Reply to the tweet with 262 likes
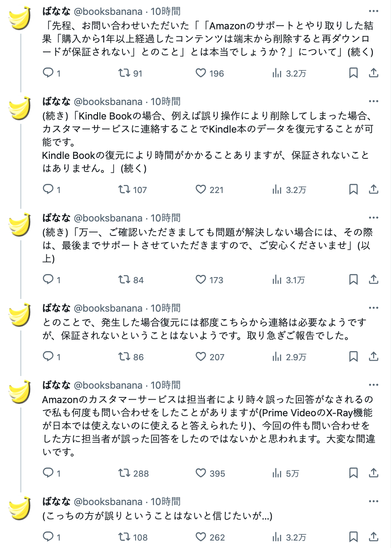Viewport: 392px width, 548px height. [48, 537]
